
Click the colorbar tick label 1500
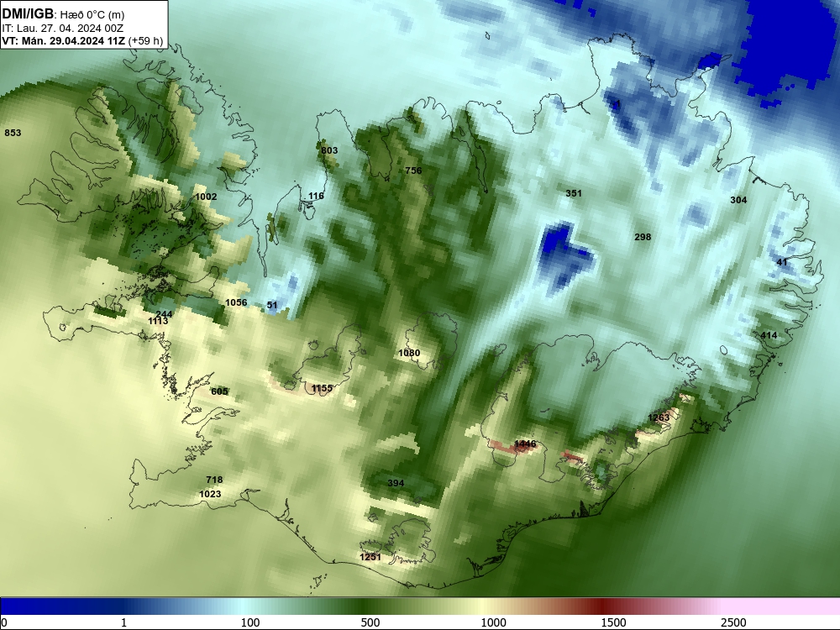613,622
